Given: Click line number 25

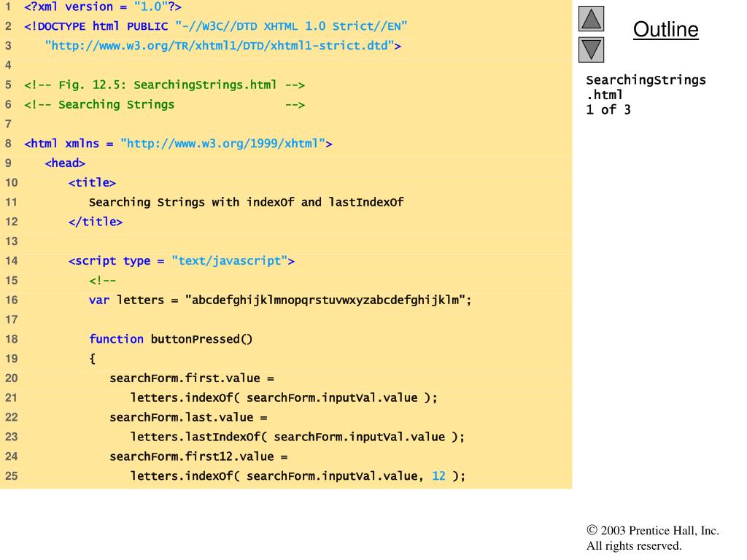Looking at the screenshot, I should [12, 475].
